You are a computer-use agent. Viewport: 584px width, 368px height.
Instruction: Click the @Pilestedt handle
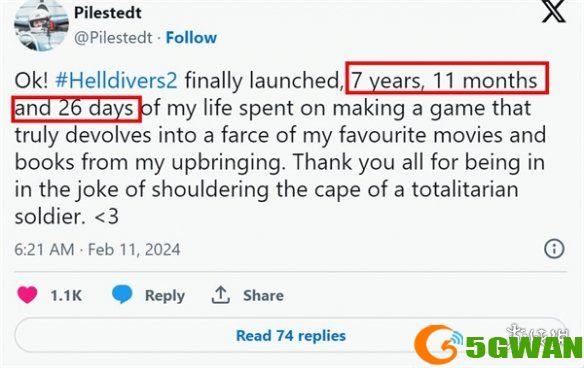coord(113,38)
